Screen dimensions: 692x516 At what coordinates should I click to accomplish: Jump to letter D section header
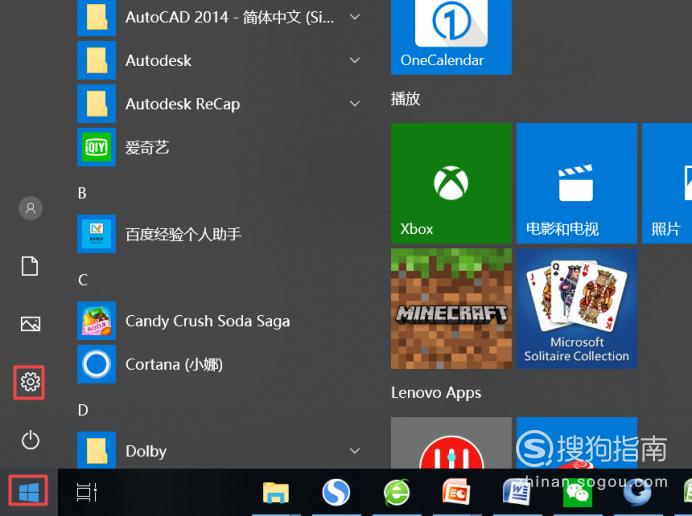[83, 410]
